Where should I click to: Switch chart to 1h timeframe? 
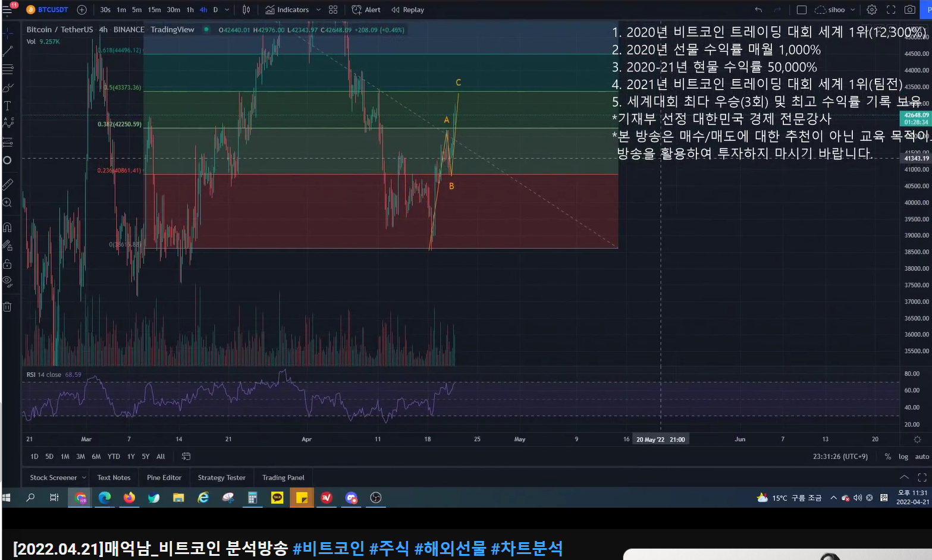(x=190, y=10)
